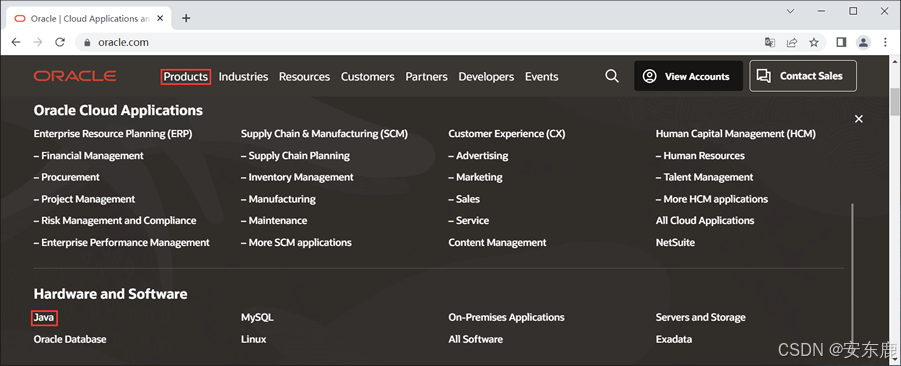Click the browser reload icon
Viewport: 901px width, 366px height.
[60, 42]
